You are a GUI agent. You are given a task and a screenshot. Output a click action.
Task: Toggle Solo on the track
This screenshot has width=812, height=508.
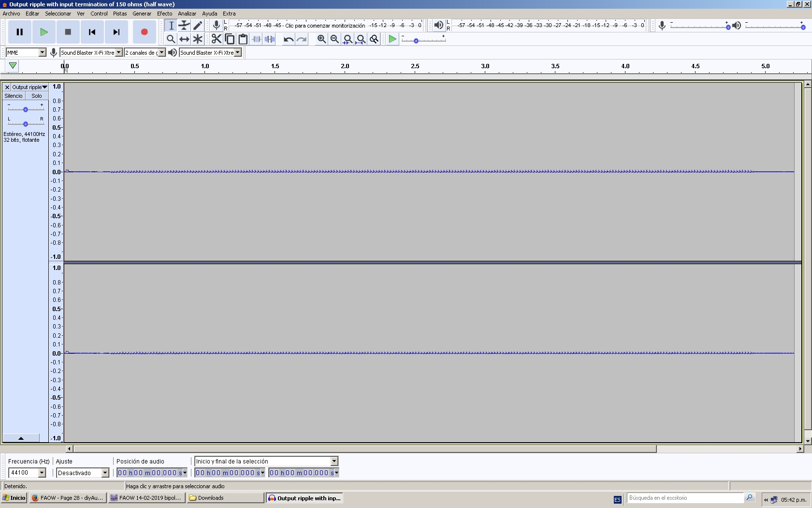(x=37, y=96)
